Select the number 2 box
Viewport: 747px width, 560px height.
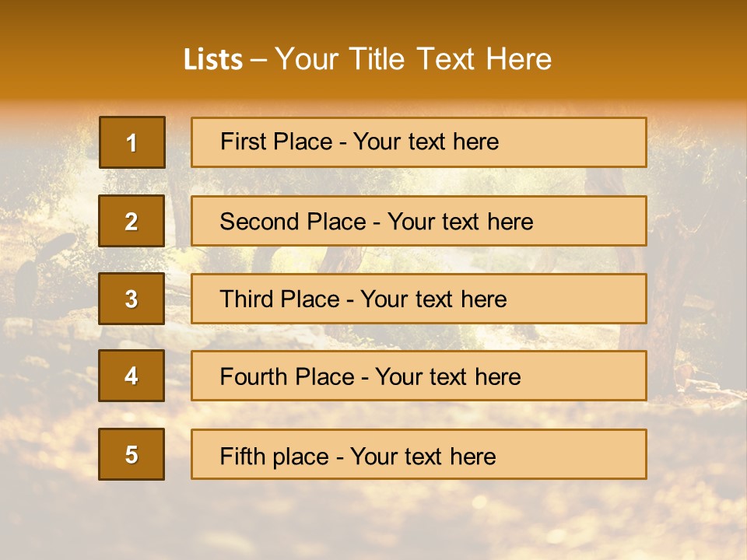point(132,221)
